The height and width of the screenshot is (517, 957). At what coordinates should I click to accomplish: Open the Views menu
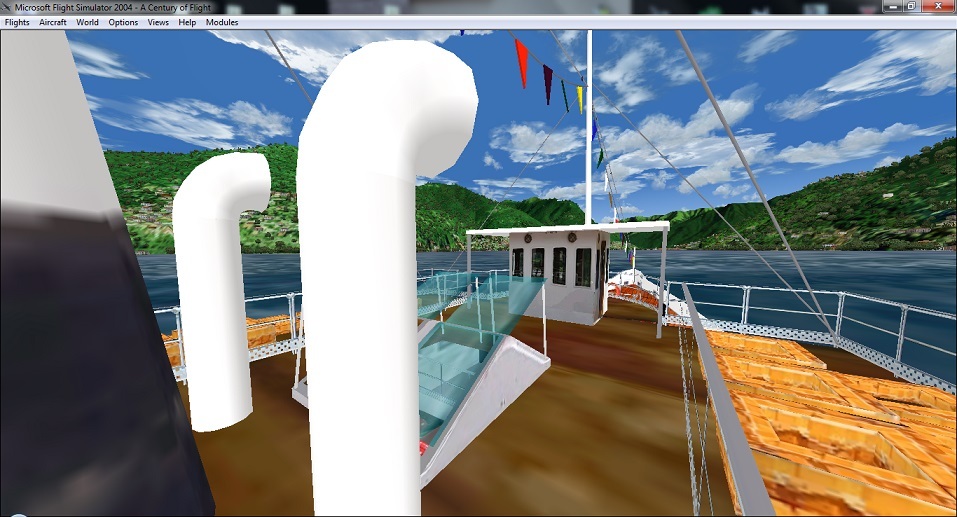coord(158,22)
